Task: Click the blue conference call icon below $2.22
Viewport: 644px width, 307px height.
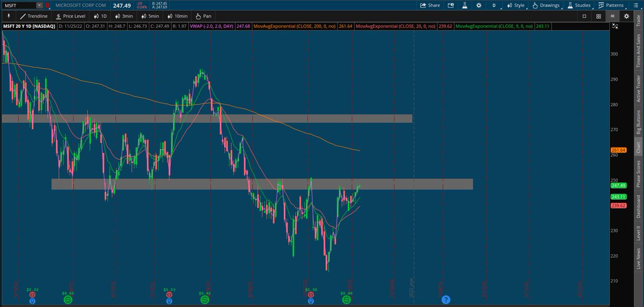Action: (x=33, y=301)
